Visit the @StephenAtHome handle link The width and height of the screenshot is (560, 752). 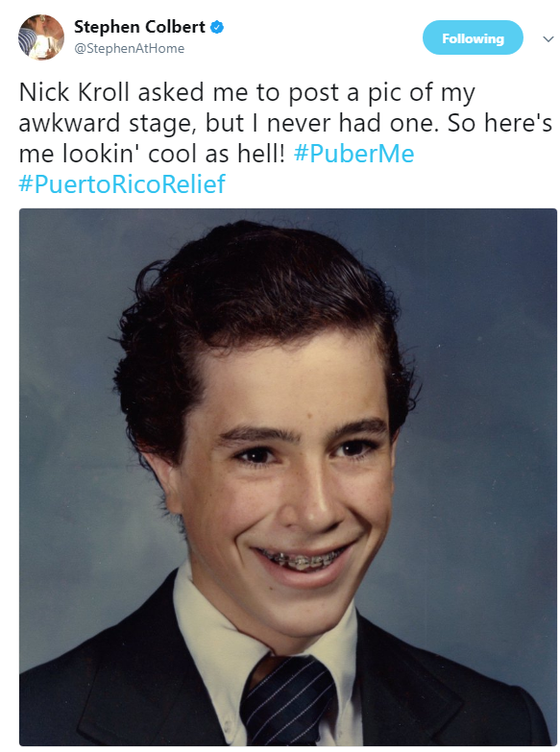tap(129, 48)
